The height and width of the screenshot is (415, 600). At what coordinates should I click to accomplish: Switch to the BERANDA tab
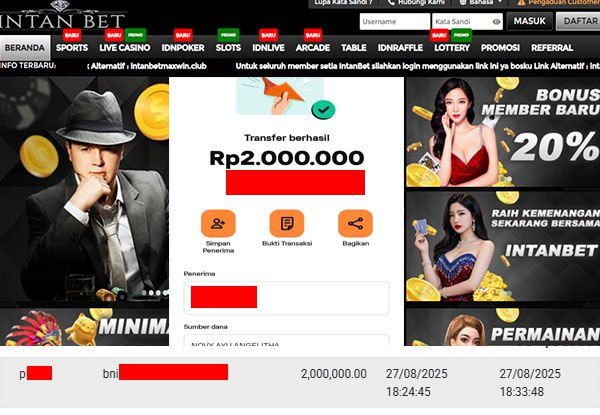[x=25, y=47]
